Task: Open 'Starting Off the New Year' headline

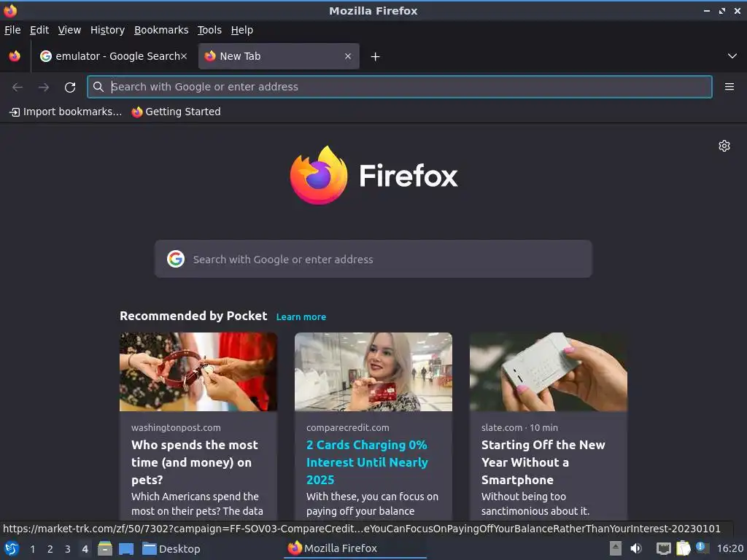Action: coord(543,462)
